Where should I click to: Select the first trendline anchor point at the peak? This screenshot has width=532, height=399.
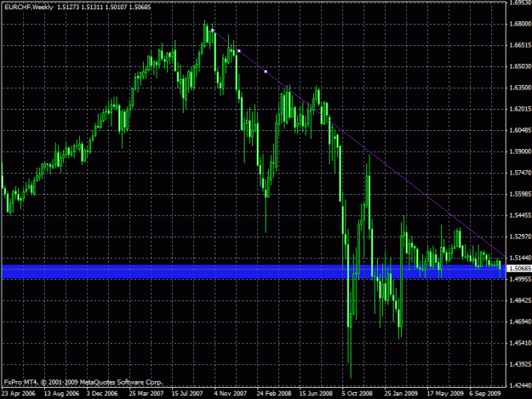213,30
